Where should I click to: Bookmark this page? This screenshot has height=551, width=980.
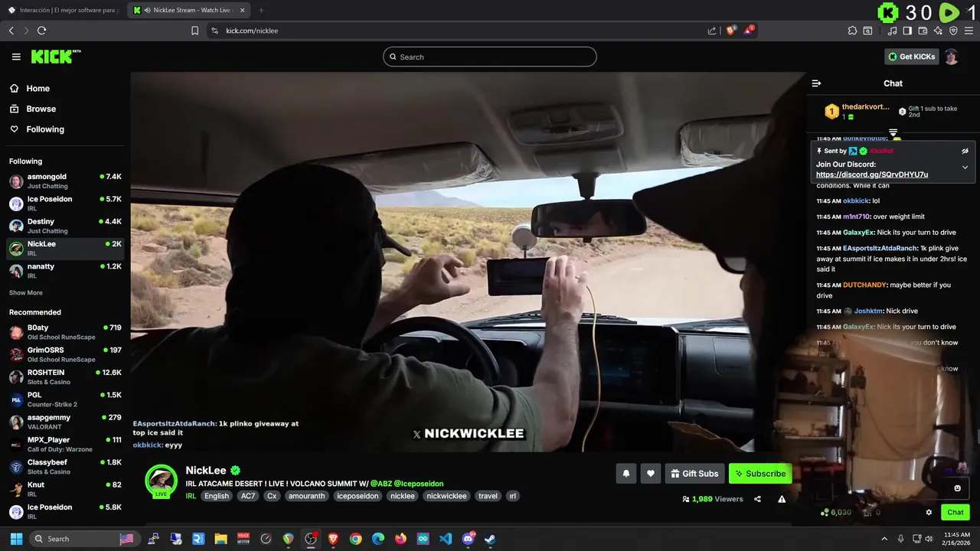(x=194, y=31)
